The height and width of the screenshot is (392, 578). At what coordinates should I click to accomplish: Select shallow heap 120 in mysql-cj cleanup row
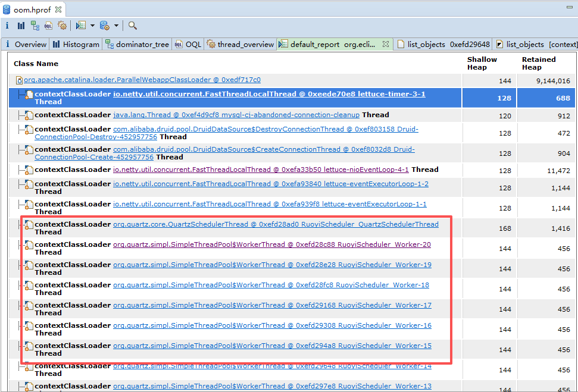click(505, 115)
